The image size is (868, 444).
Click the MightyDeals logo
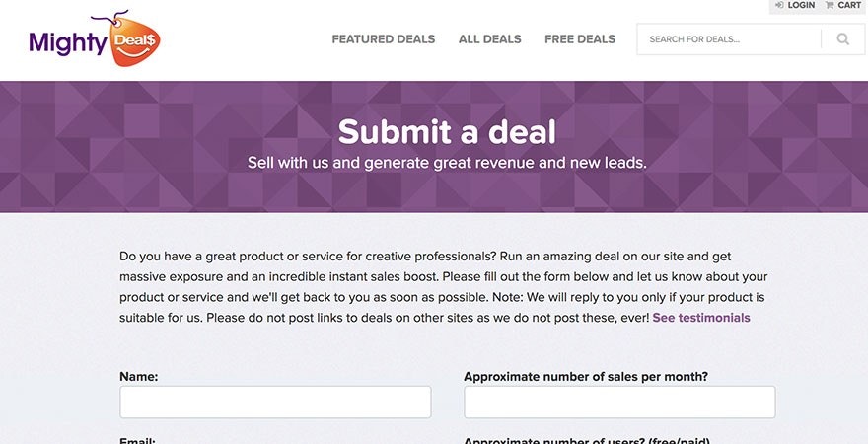tap(94, 39)
